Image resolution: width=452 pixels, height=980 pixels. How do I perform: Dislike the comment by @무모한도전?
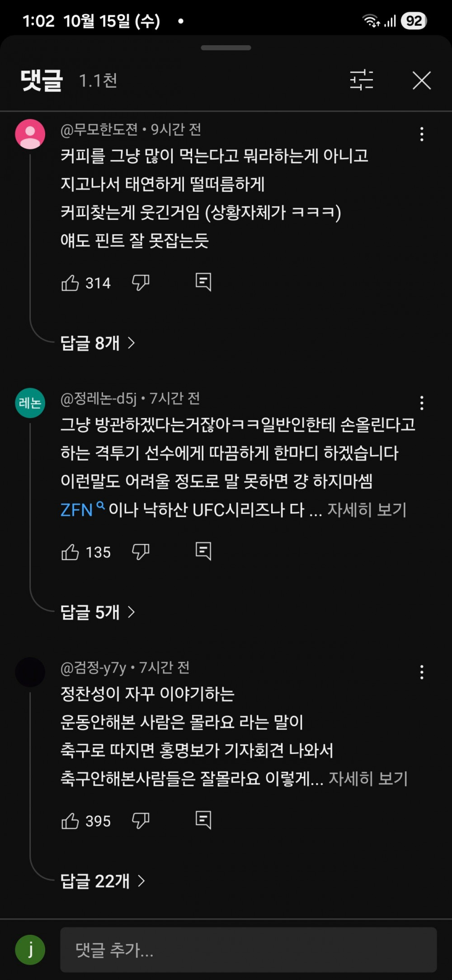click(x=141, y=283)
